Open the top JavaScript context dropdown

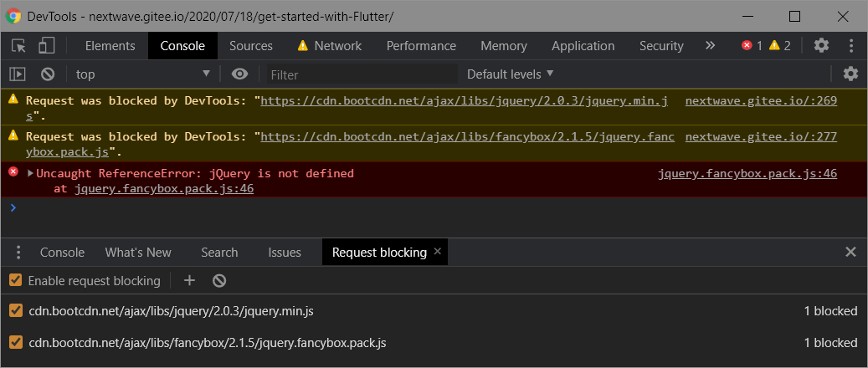point(143,74)
